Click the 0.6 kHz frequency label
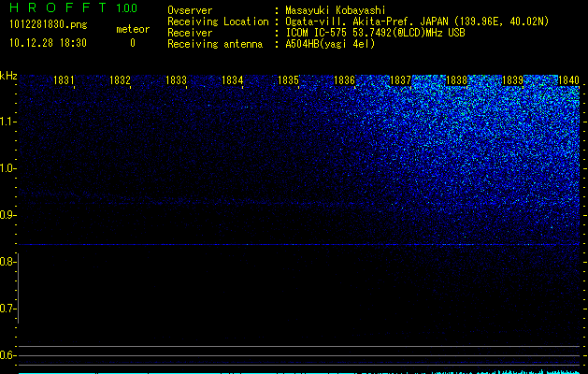The image size is (588, 374). [x=7, y=355]
